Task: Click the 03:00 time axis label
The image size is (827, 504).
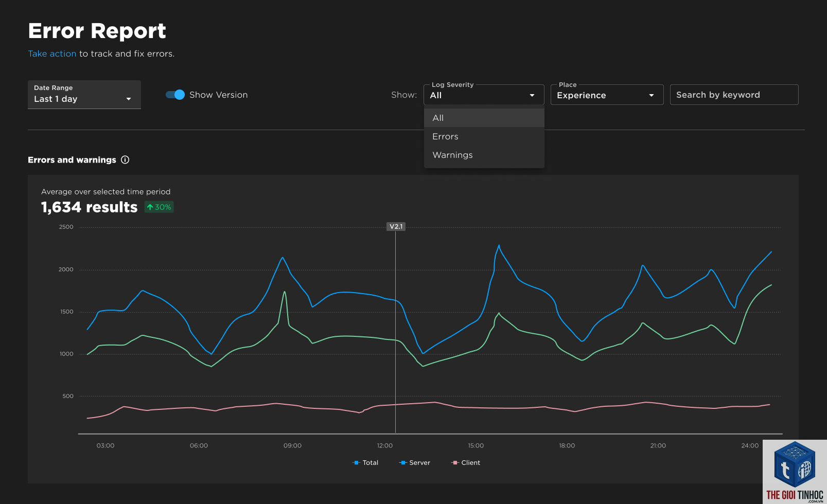Action: [105, 445]
